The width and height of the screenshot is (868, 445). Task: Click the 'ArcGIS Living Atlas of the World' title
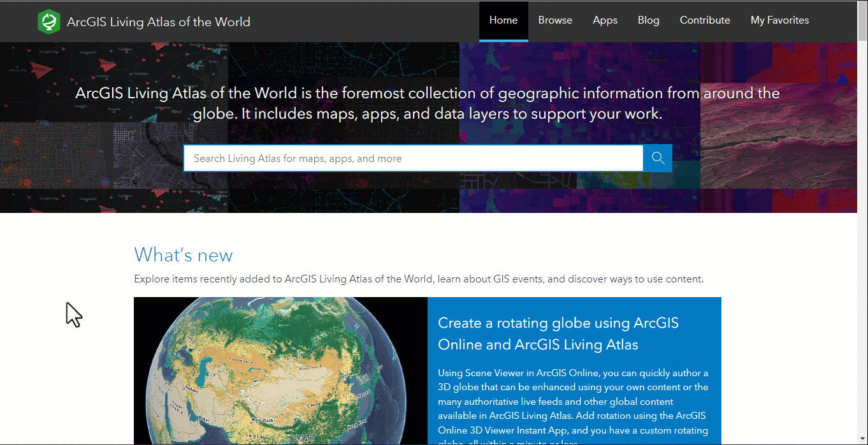157,21
